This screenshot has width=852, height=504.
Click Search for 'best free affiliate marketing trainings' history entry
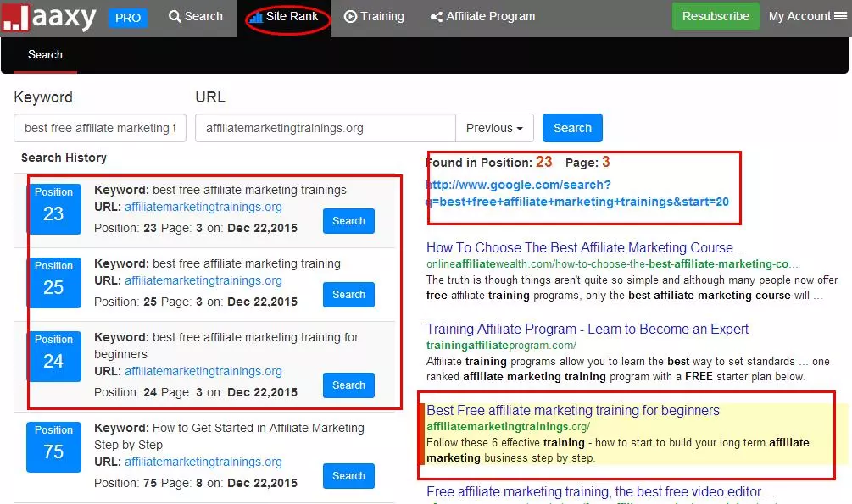[348, 221]
